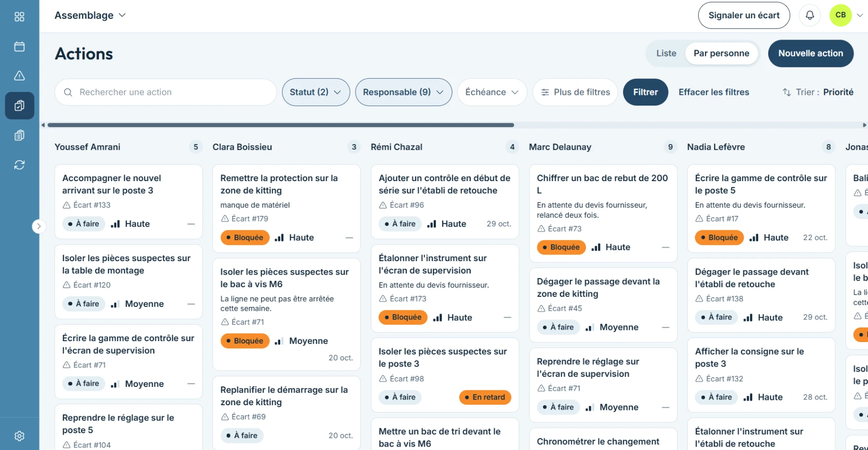Image resolution: width=868 pixels, height=450 pixels.
Task: Open the Statut (2) filter dropdown
Action: click(315, 92)
